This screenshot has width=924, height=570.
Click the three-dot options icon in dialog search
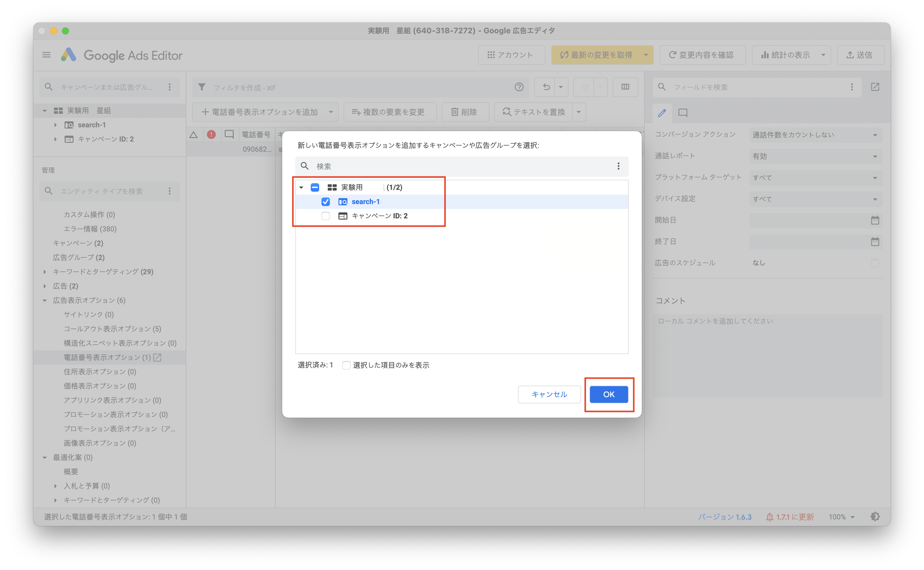point(618,166)
